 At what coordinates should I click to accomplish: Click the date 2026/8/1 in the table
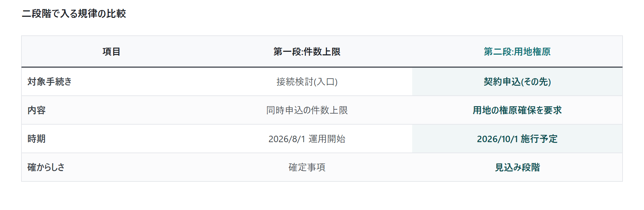click(287, 139)
